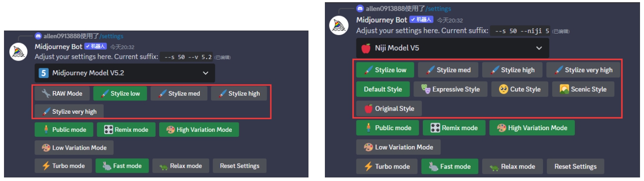The image size is (644, 181).
Task: Open /settings command link in left message
Action: tap(112, 36)
